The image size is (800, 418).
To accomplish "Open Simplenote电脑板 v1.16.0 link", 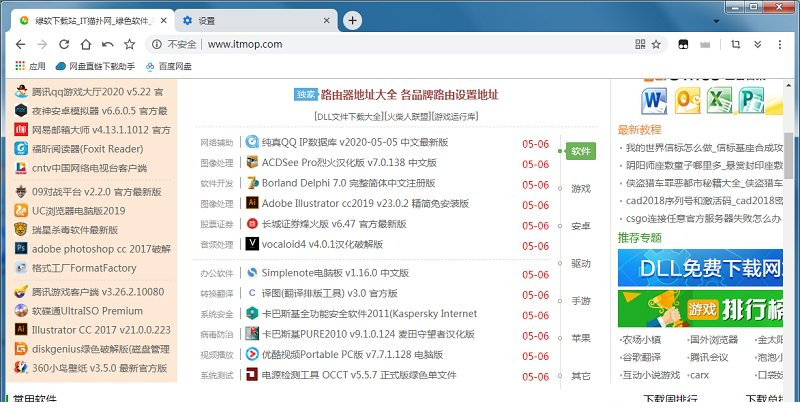I will point(335,273).
